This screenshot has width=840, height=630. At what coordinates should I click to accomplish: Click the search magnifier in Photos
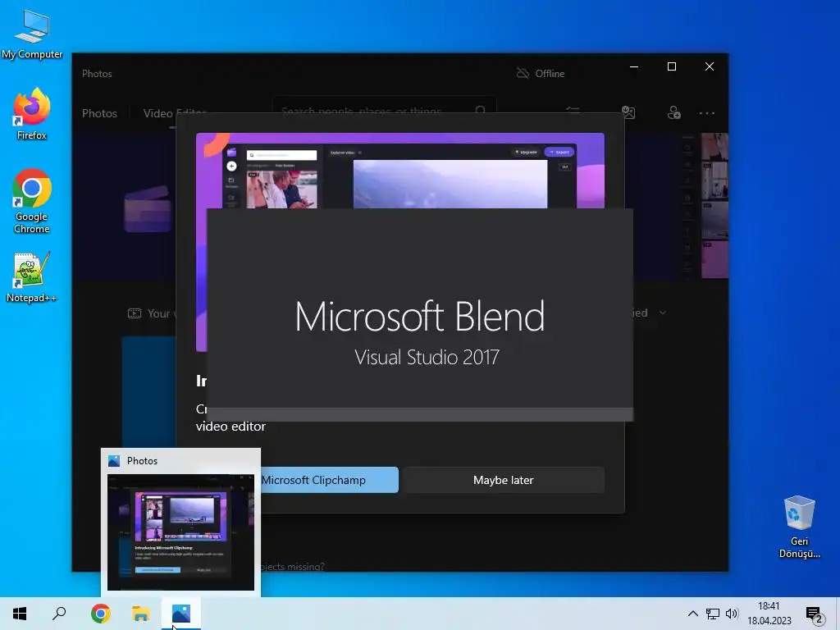point(481,111)
